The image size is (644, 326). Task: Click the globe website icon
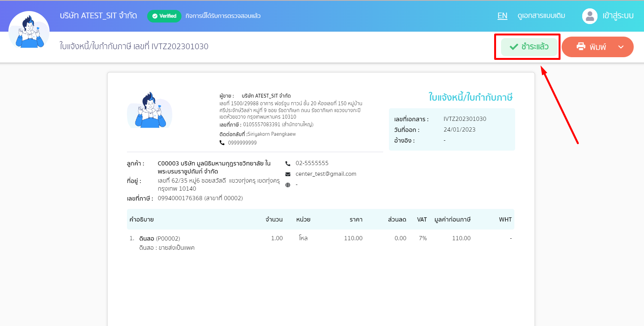[x=288, y=185]
